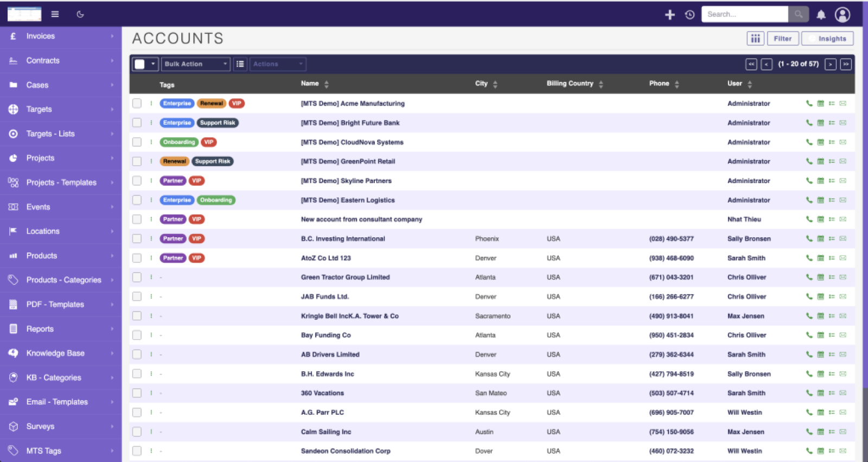Open column chooser icon beside Filter

click(x=755, y=39)
